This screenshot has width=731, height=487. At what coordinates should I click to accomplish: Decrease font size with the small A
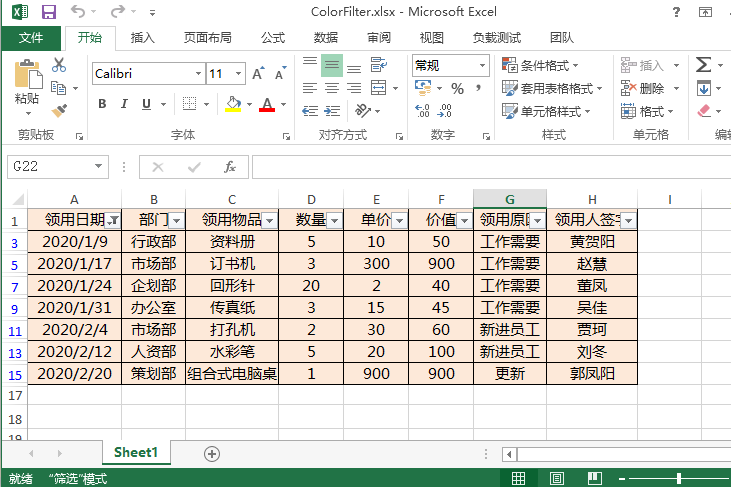click(281, 73)
